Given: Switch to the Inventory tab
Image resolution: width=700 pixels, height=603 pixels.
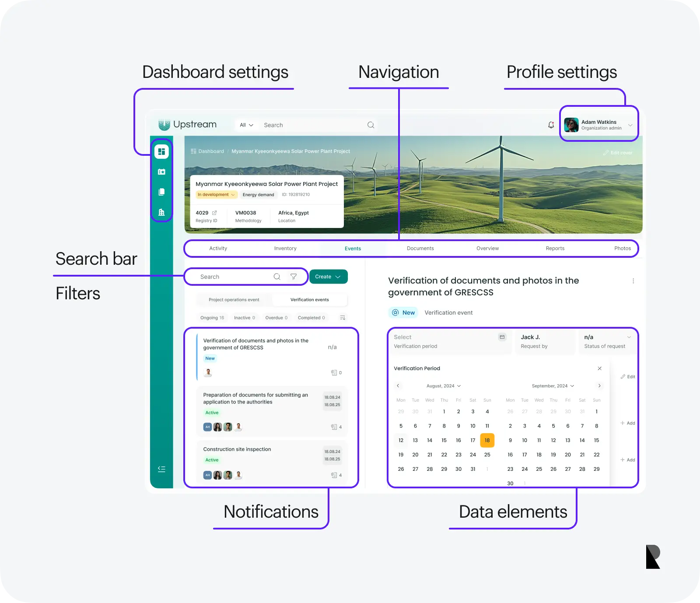Looking at the screenshot, I should pos(285,249).
